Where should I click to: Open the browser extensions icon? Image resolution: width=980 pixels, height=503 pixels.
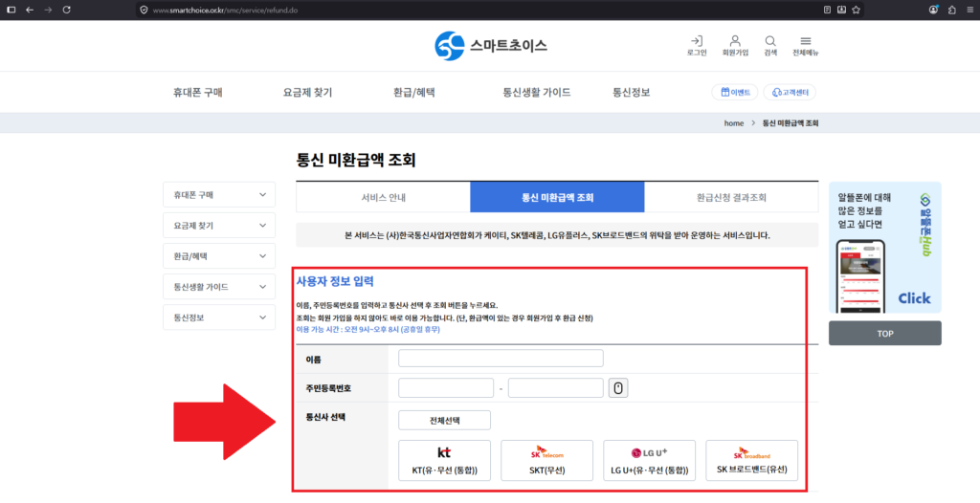click(x=952, y=10)
